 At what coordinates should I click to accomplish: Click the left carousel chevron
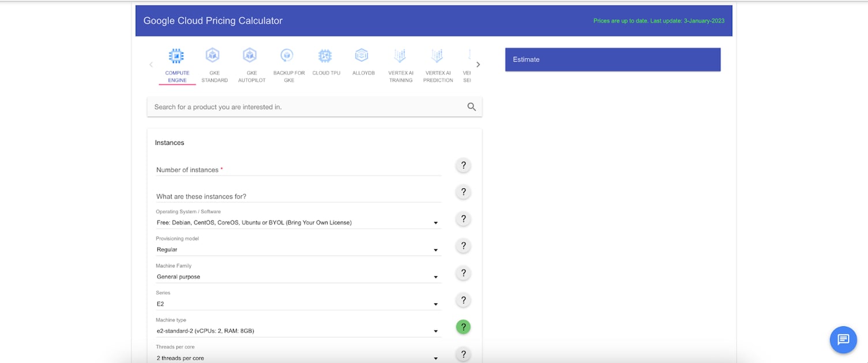pyautogui.click(x=151, y=64)
